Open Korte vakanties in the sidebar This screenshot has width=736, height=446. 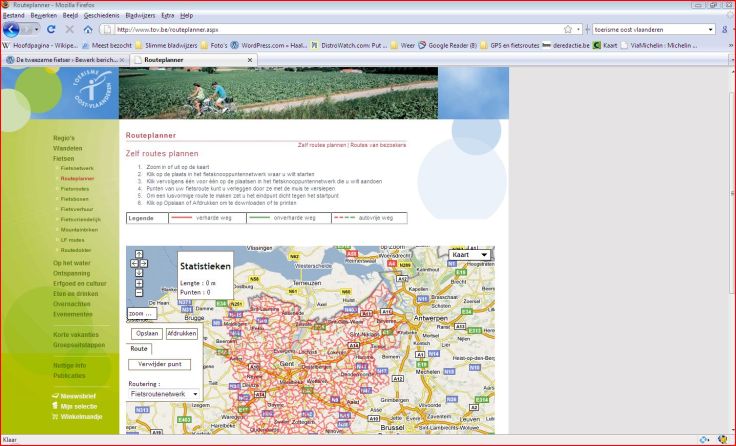click(x=76, y=335)
